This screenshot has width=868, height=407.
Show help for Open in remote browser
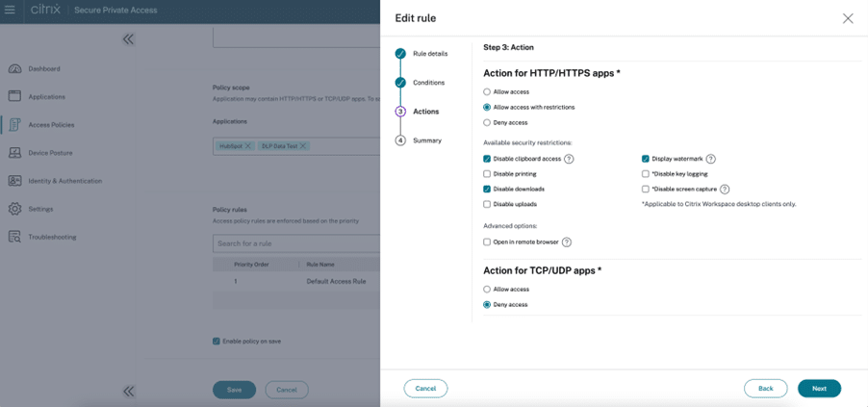[567, 242]
